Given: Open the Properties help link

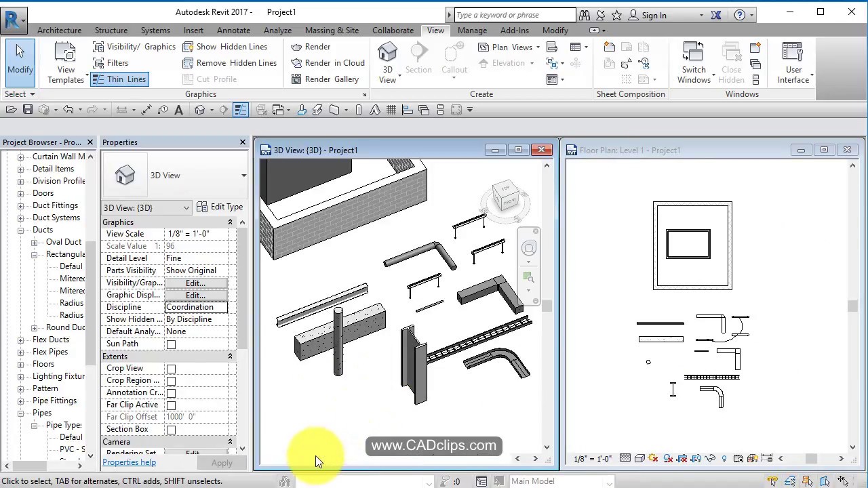Looking at the screenshot, I should [129, 462].
